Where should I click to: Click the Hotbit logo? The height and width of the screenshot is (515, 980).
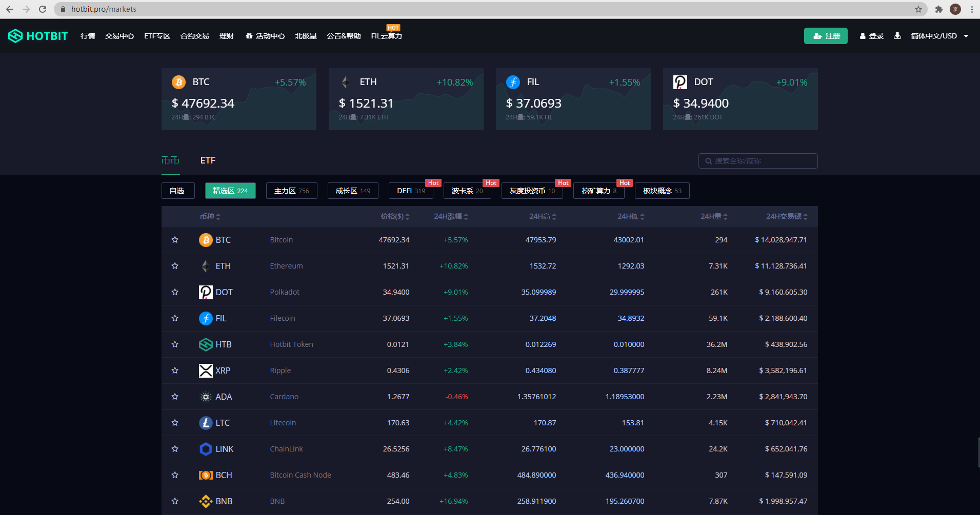tap(38, 36)
